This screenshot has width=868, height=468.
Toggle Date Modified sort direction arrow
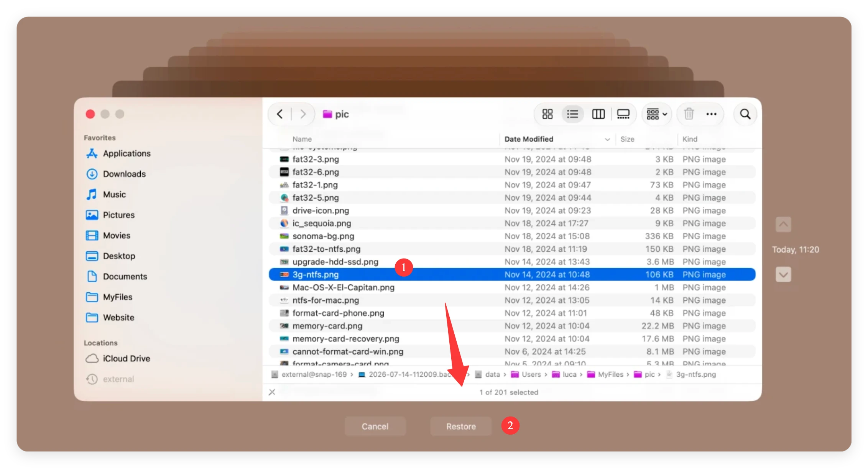(607, 139)
